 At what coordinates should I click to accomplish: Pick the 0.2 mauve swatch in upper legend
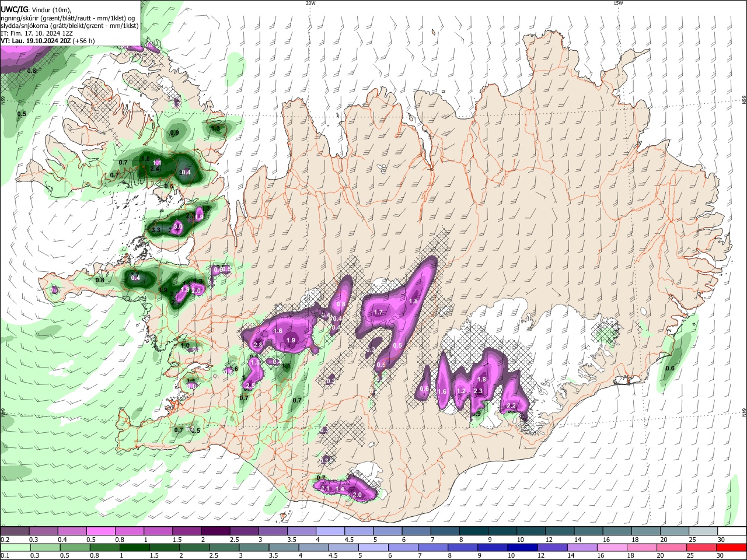coord(15,531)
